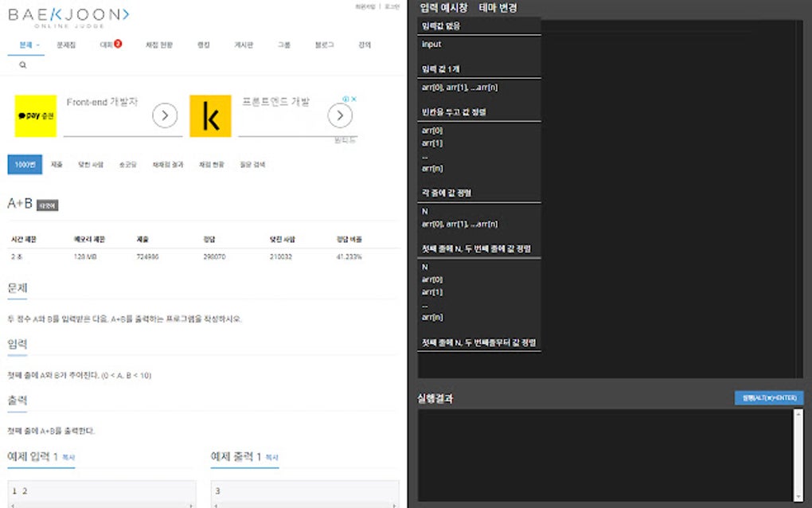
Task: Click the arrow on the 프론트엔드 개발 ad
Action: pyautogui.click(x=340, y=115)
